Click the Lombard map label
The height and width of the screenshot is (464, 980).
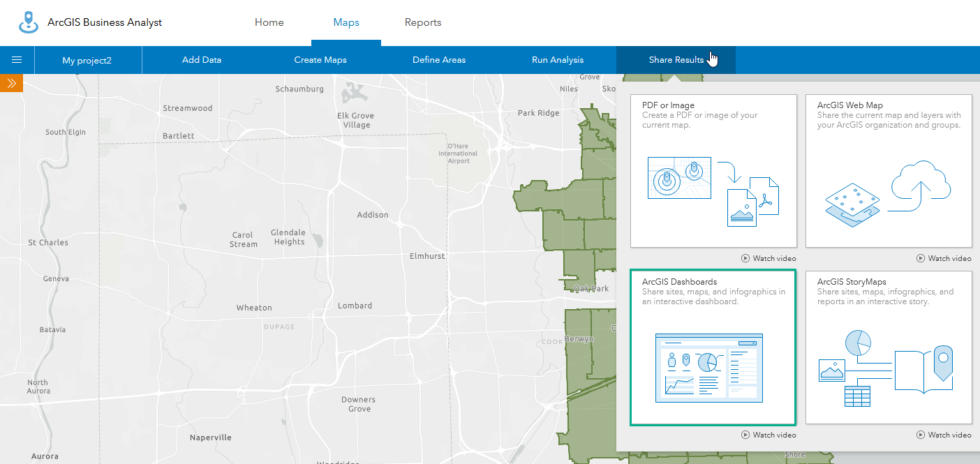[x=355, y=306]
